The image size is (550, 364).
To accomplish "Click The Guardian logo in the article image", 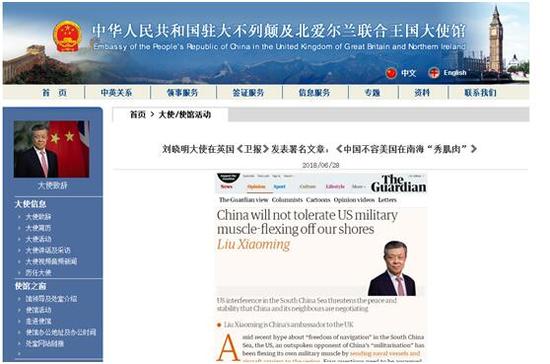I will point(399,183).
